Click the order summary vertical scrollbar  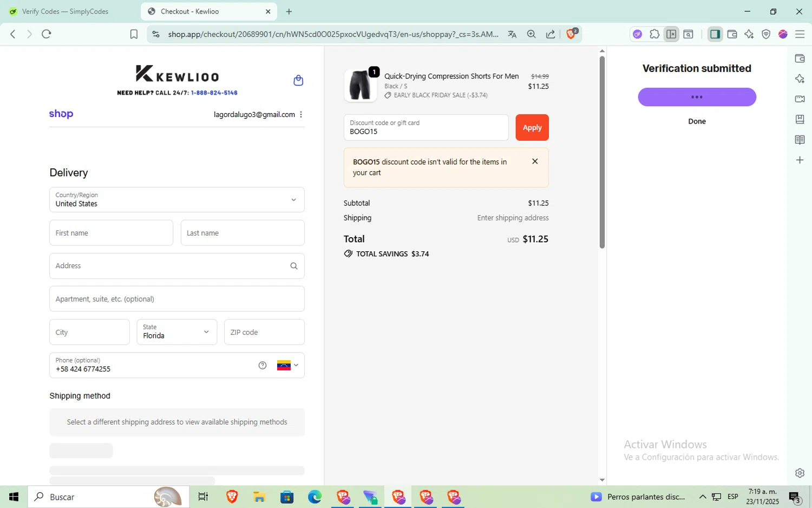pyautogui.click(x=602, y=152)
